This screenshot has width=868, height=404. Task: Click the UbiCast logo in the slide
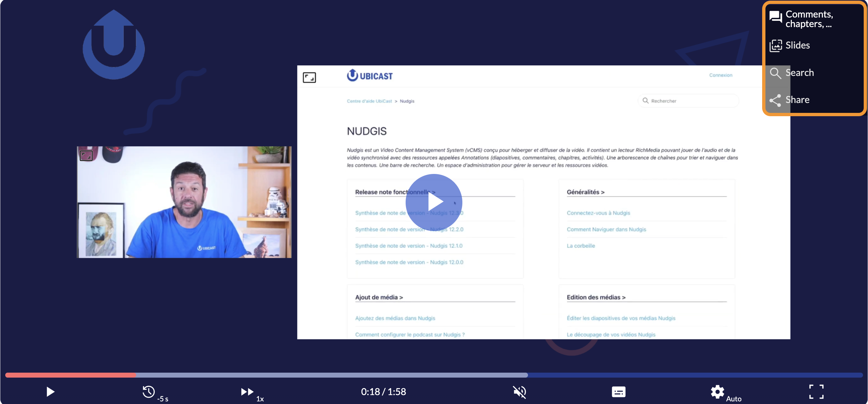[x=370, y=76]
